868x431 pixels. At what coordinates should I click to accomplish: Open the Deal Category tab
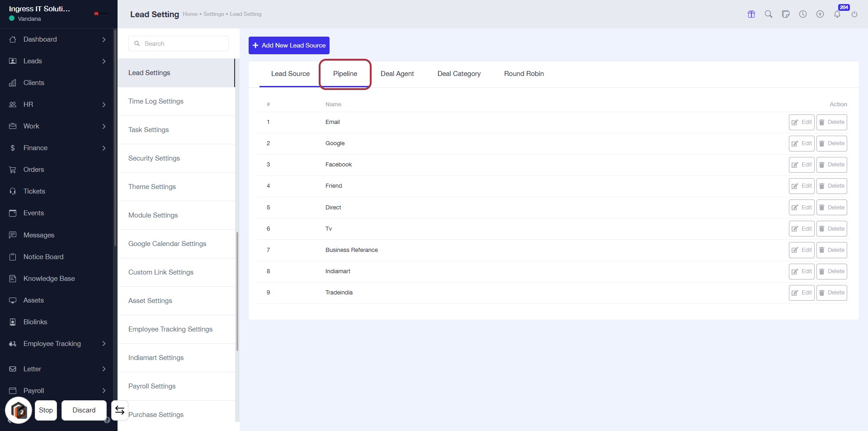tap(459, 74)
